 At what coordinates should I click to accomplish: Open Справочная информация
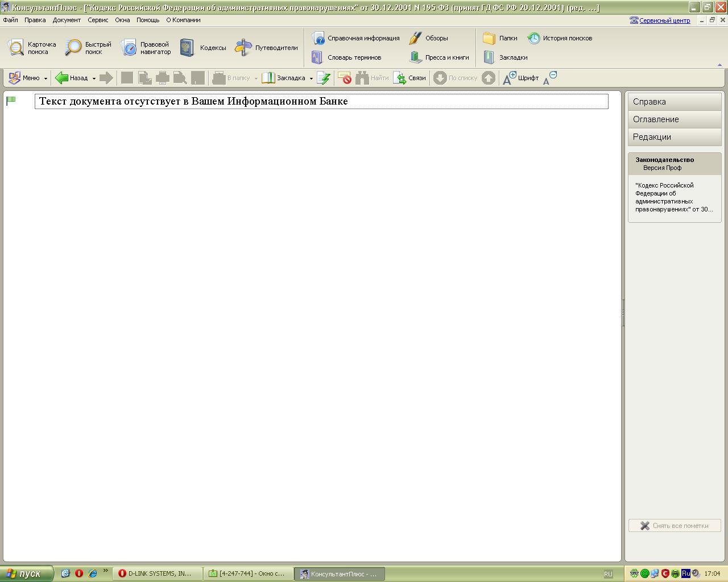[x=355, y=38]
